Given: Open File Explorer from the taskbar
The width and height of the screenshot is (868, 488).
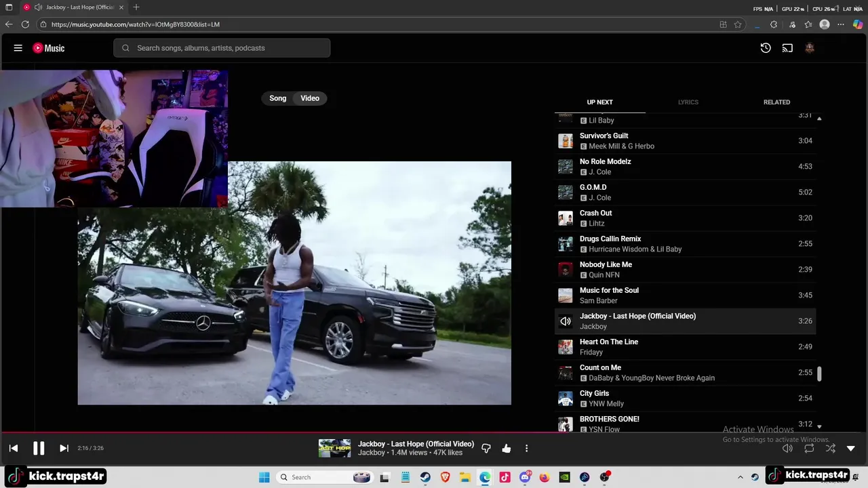Looking at the screenshot, I should pos(465,477).
